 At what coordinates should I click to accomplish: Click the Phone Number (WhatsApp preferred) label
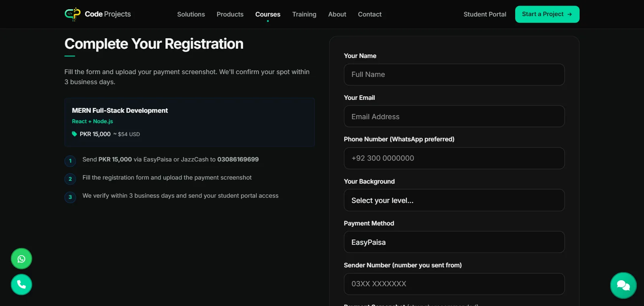click(x=399, y=139)
